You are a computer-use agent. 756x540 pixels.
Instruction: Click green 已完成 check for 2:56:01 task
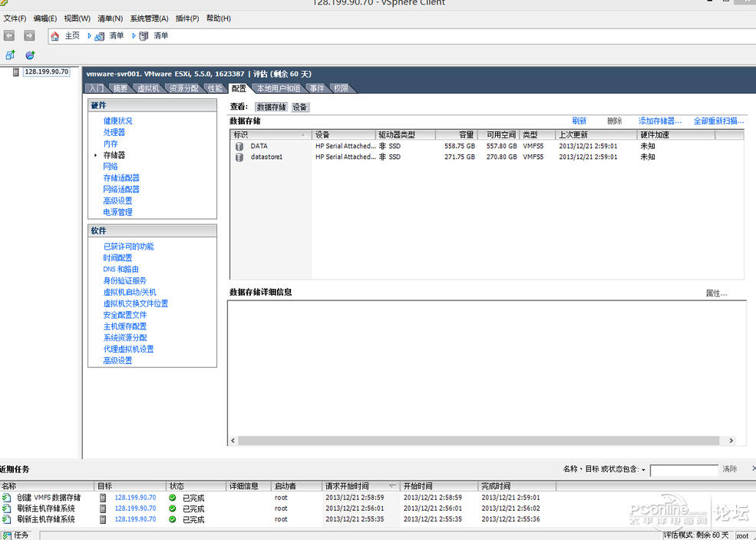173,509
